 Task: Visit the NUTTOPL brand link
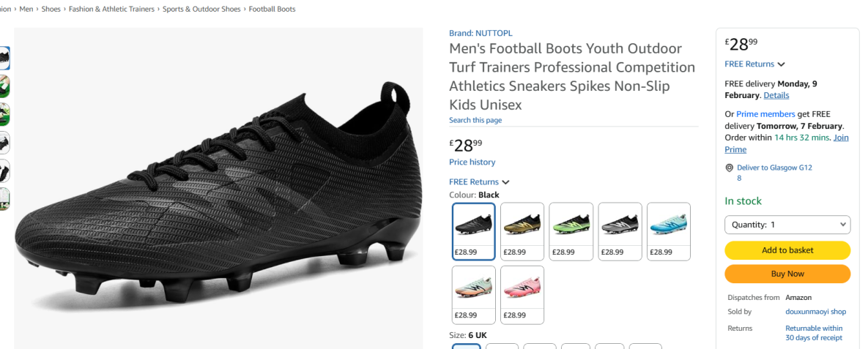coord(481,33)
